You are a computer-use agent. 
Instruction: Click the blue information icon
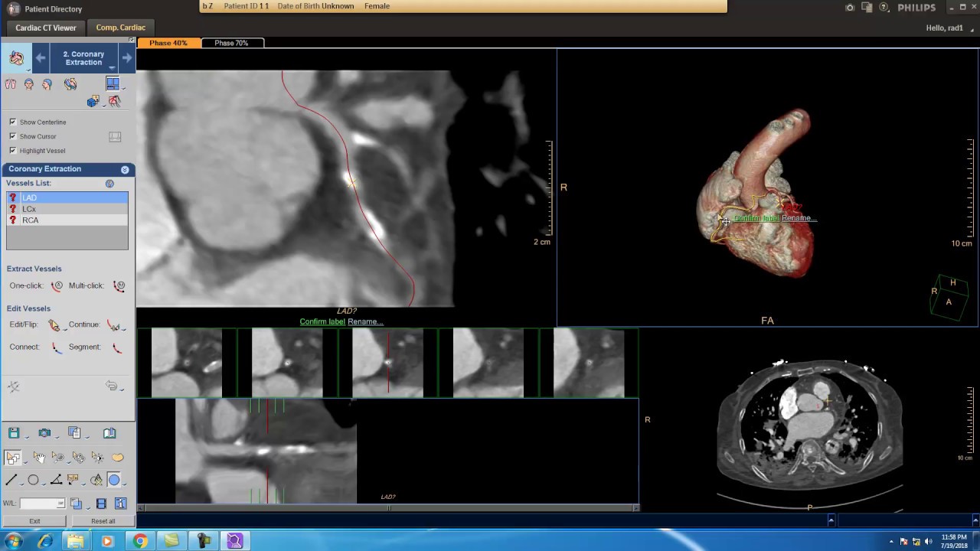120,504
